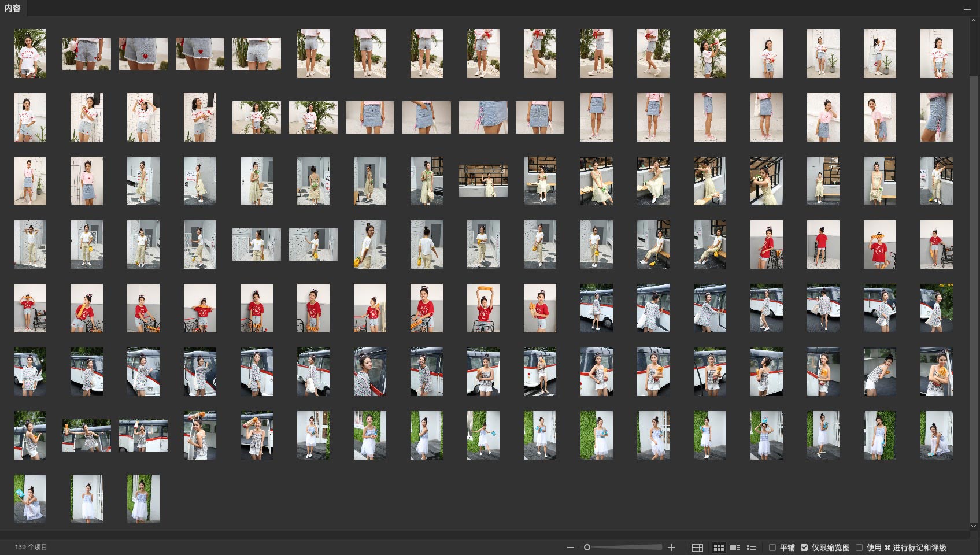
Task: Enable 使用 ⌘ 进行标记和评级 checkbox
Action: point(859,547)
